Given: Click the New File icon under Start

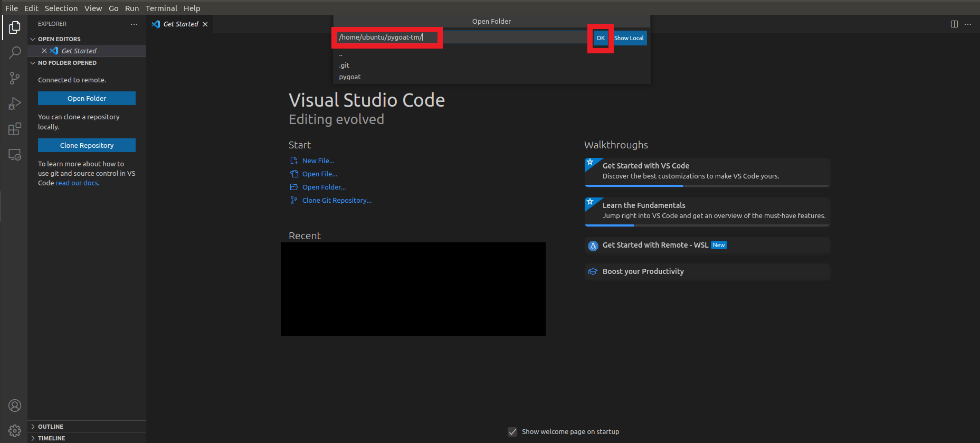Looking at the screenshot, I should click(294, 161).
